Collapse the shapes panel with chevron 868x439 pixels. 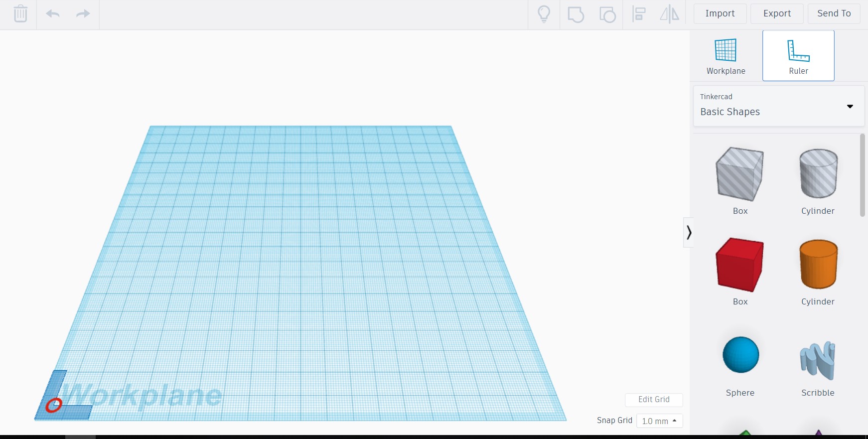689,232
